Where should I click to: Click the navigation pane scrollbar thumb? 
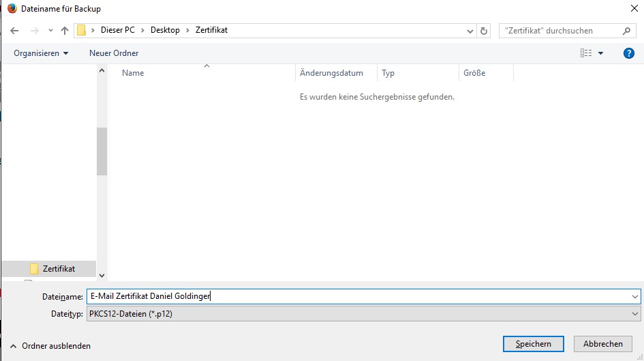click(102, 151)
